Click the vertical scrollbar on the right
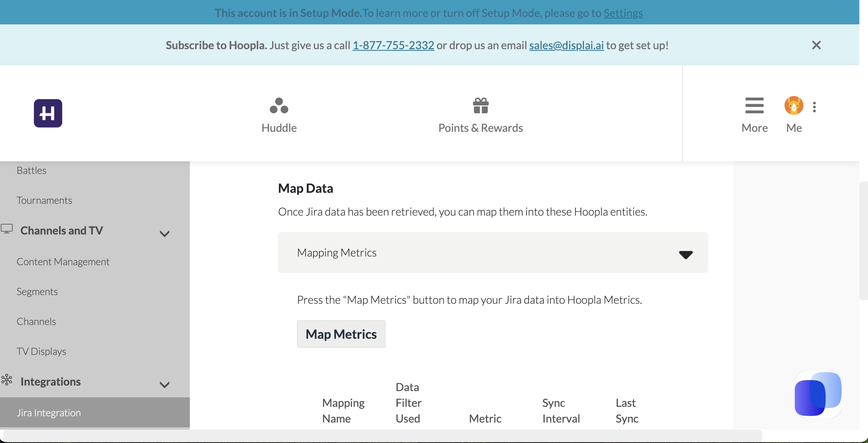Image resolution: width=868 pixels, height=443 pixels. (x=863, y=241)
